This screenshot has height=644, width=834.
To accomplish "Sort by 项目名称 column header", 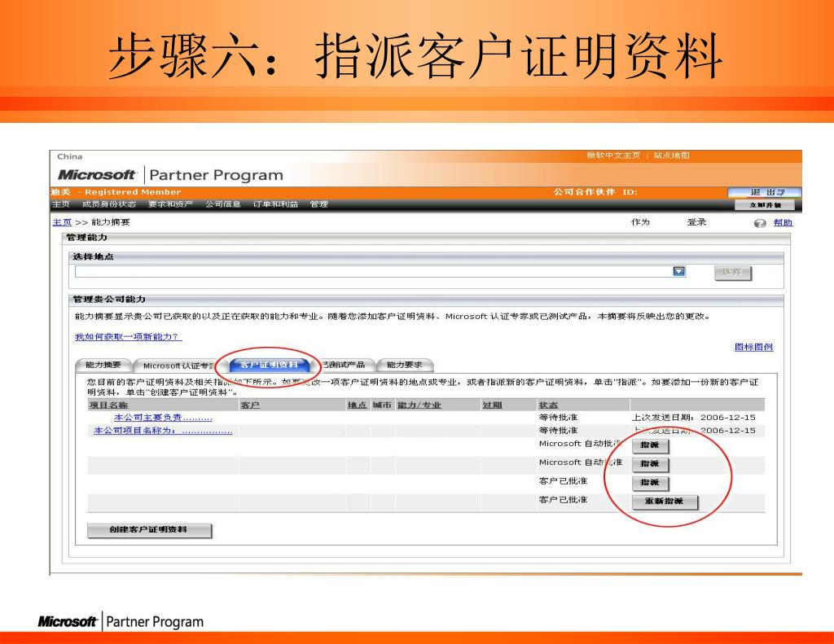I will (108, 405).
